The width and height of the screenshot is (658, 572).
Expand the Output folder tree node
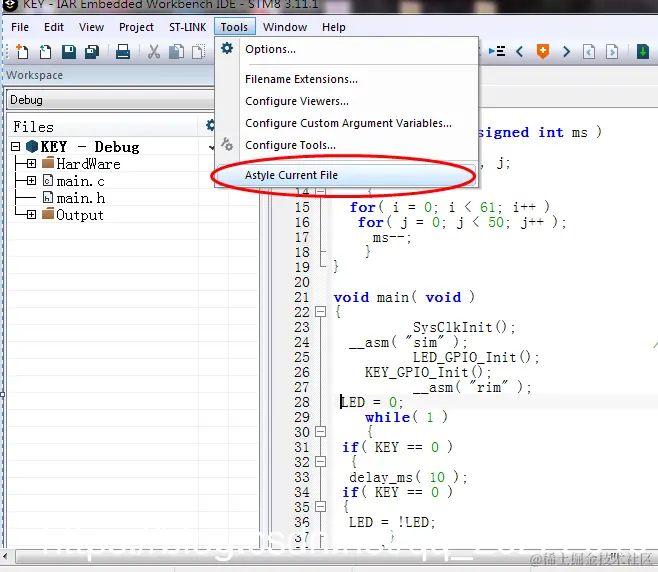coord(31,214)
